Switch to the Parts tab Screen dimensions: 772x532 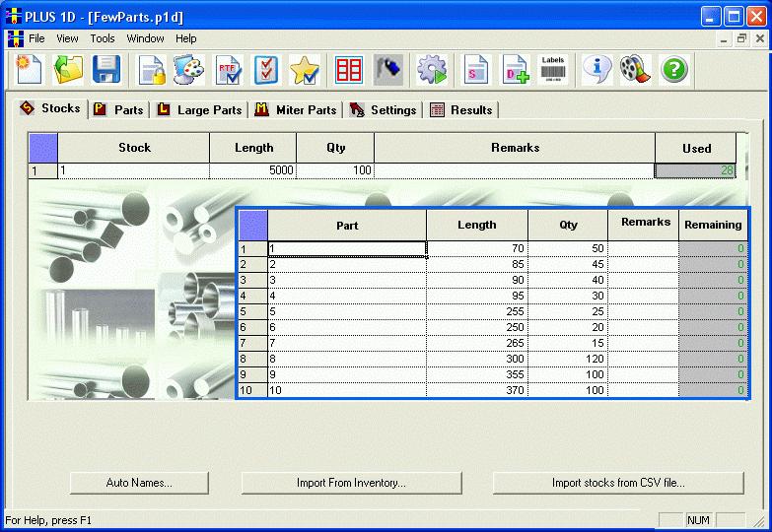point(119,109)
